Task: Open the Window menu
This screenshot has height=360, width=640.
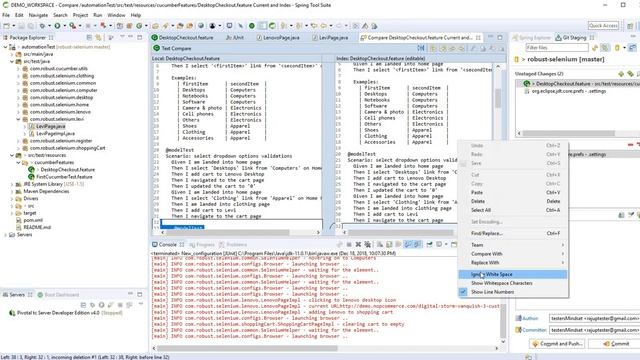Action: point(116,15)
